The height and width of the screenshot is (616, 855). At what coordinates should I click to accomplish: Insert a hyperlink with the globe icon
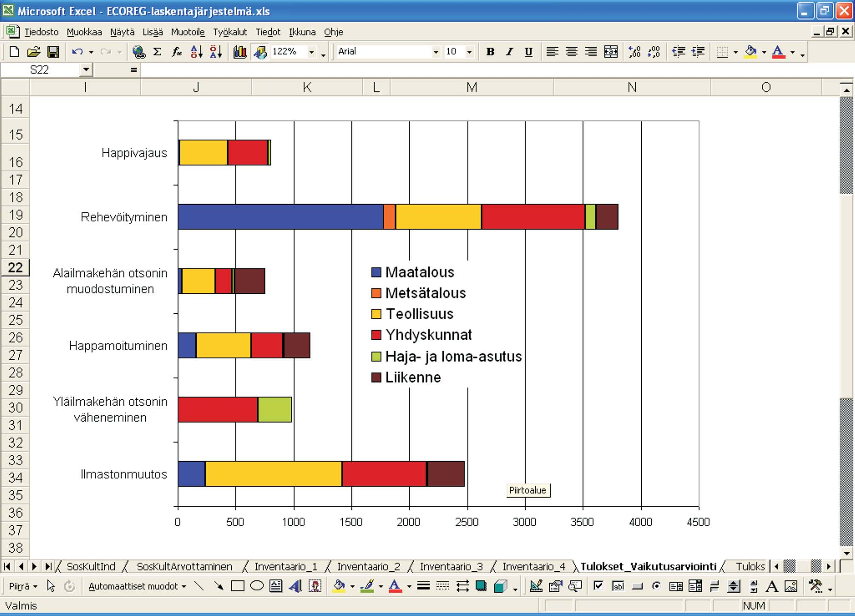pyautogui.click(x=139, y=52)
